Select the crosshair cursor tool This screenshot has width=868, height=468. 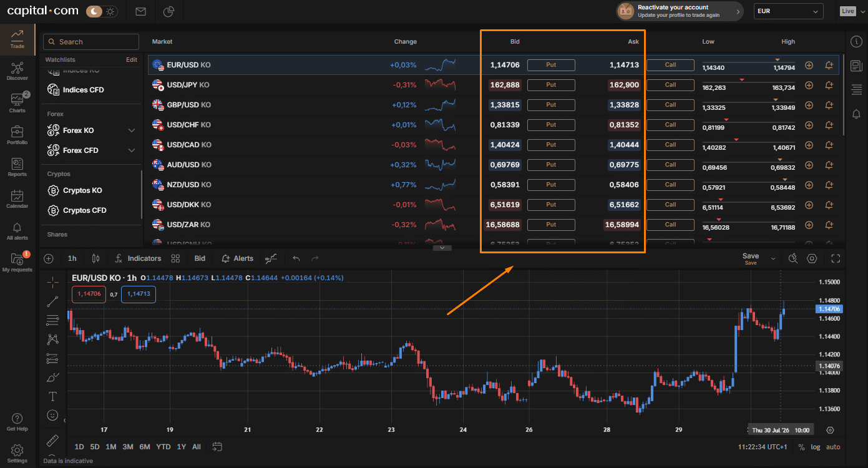pyautogui.click(x=53, y=281)
